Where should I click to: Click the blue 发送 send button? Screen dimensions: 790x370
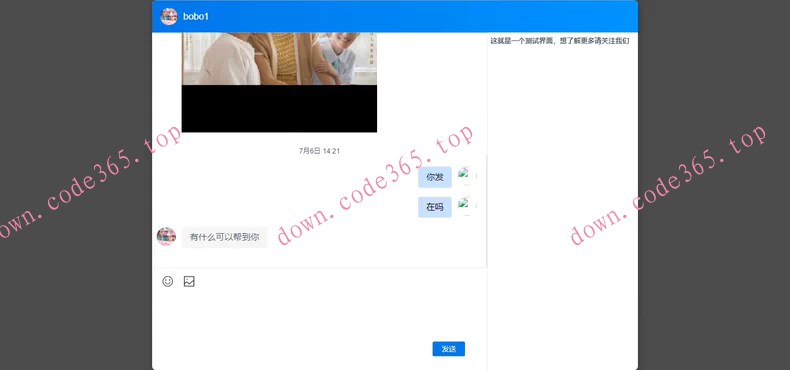pos(448,349)
